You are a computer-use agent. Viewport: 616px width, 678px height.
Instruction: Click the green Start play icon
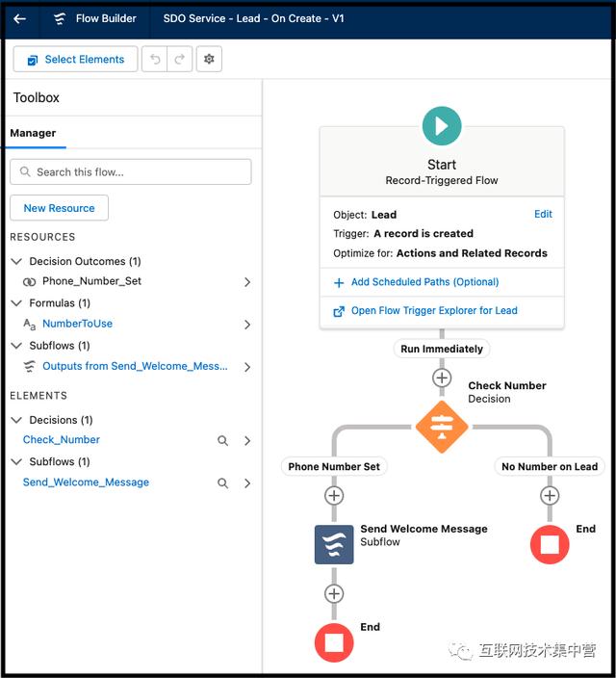[442, 126]
